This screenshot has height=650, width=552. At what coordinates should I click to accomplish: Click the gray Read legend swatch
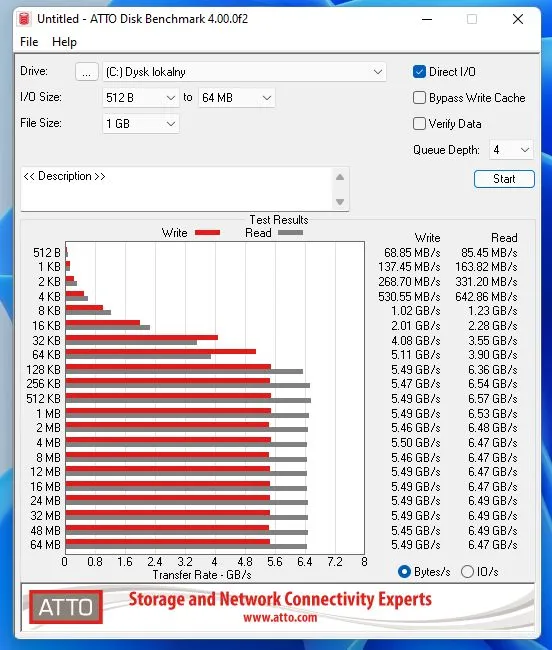[291, 233]
